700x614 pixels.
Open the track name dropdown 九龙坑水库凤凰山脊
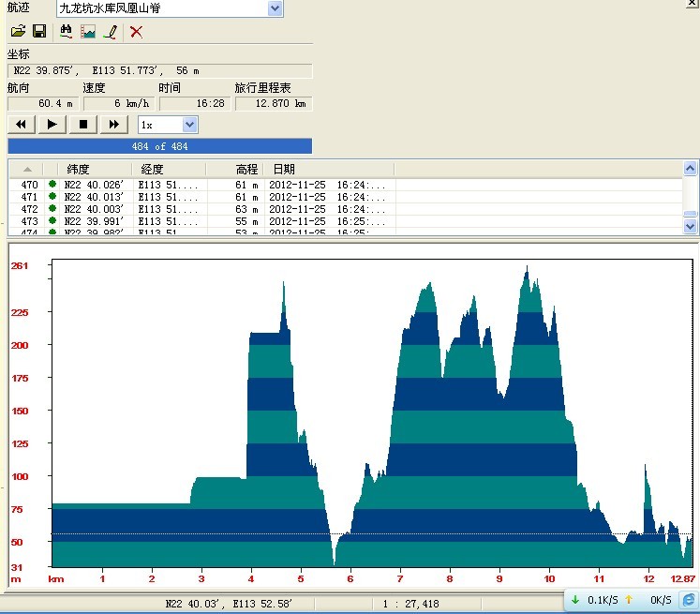pyautogui.click(x=275, y=8)
